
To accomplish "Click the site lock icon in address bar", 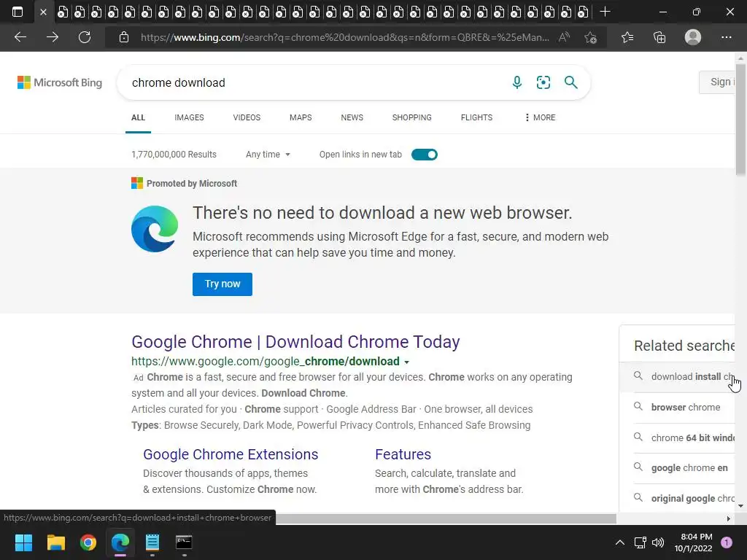I will pyautogui.click(x=124, y=37).
